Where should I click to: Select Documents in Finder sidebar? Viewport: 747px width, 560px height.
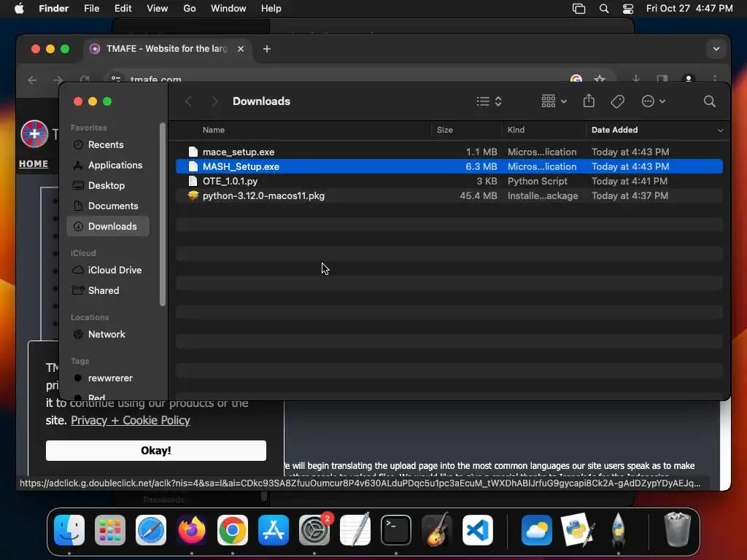pyautogui.click(x=108, y=206)
